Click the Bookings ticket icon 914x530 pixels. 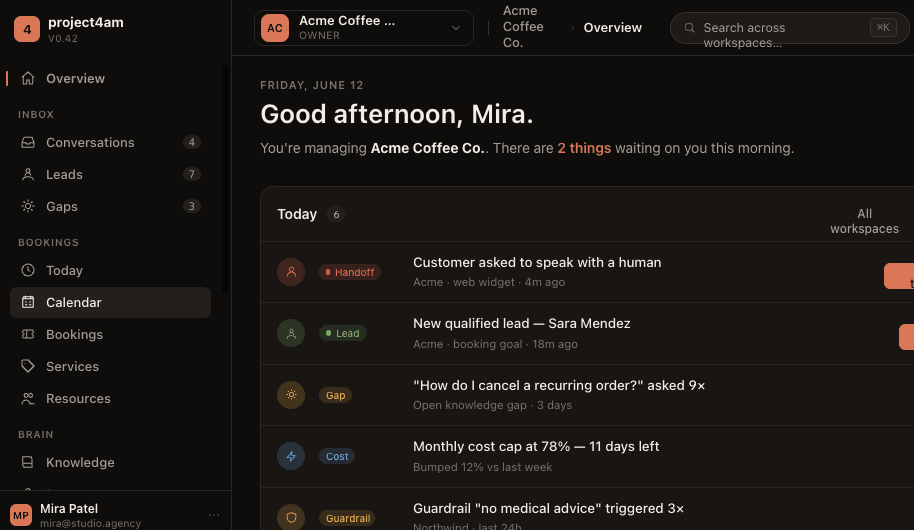click(28, 334)
